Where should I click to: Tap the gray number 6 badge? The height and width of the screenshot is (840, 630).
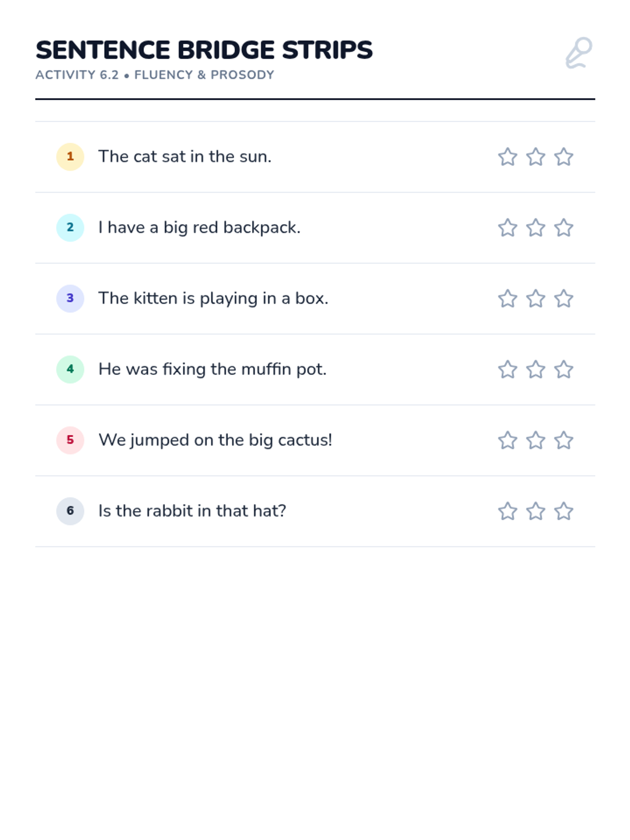70,511
